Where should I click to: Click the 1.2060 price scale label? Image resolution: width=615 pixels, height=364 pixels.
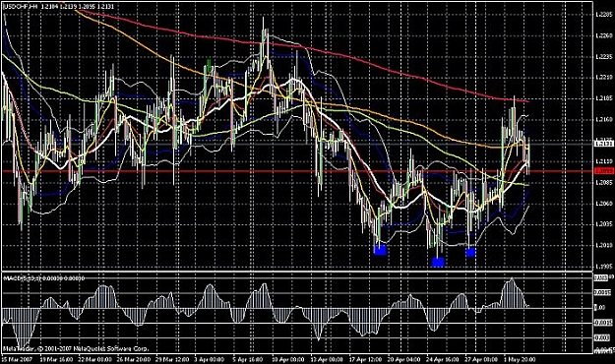[x=603, y=204]
